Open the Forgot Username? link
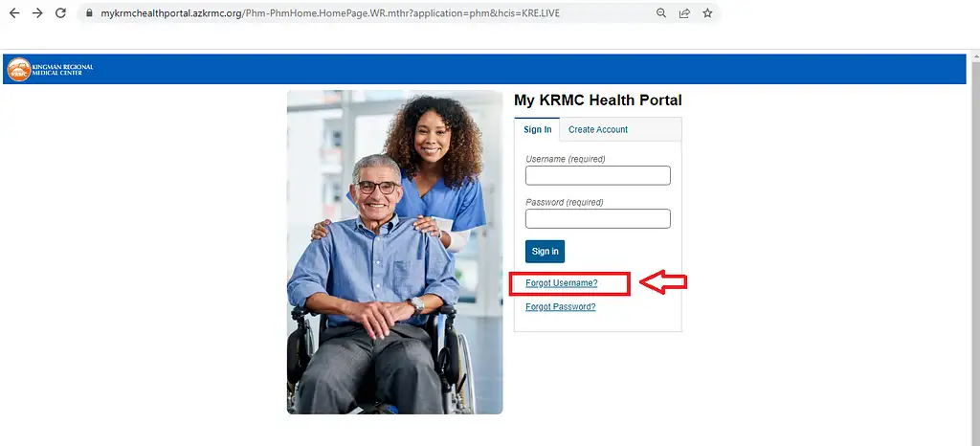This screenshot has width=980, height=446. tap(561, 283)
